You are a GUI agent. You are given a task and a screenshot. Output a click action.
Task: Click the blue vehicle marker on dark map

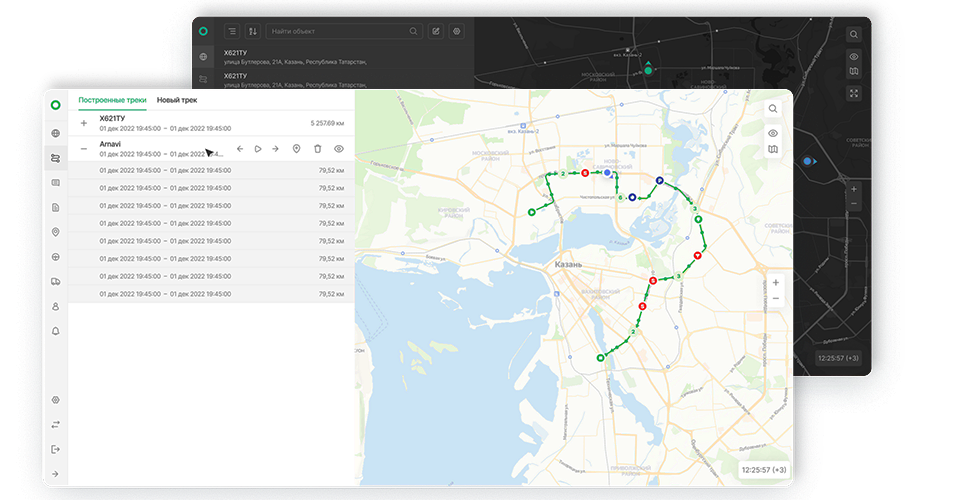pos(809,161)
